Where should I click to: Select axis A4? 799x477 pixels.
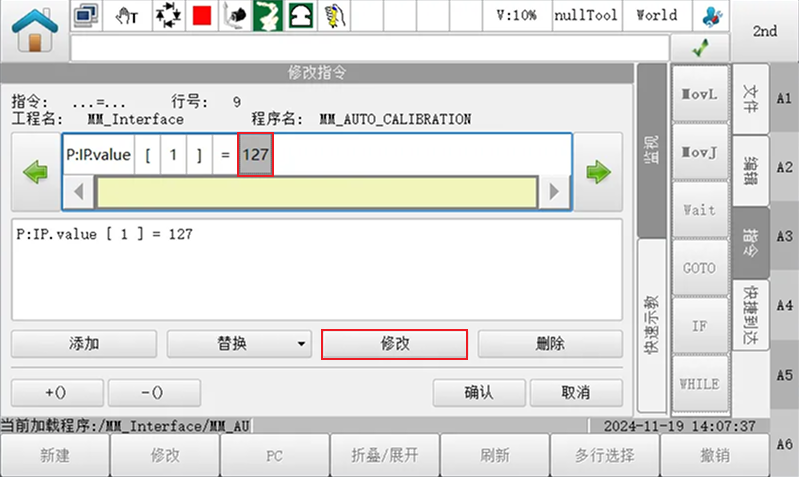(x=784, y=306)
